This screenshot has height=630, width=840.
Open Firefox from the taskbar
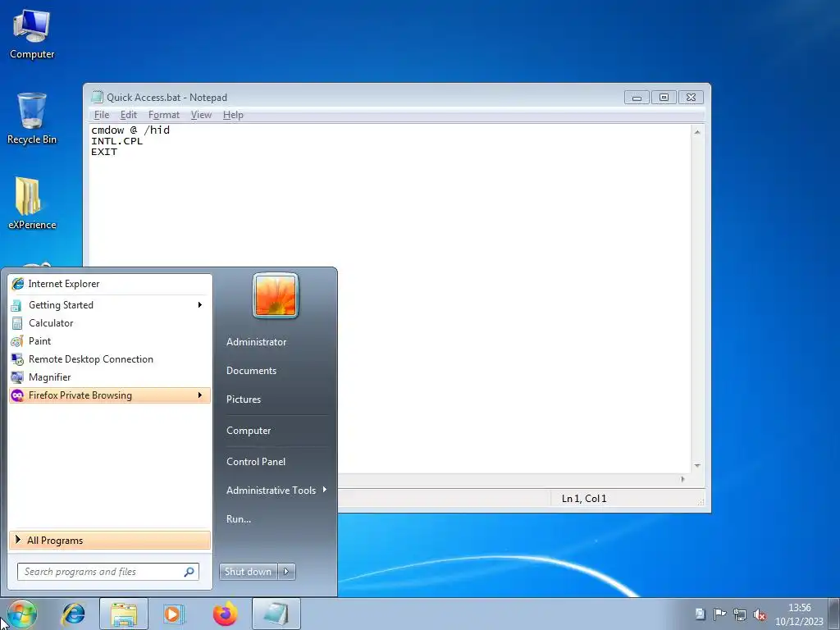225,614
